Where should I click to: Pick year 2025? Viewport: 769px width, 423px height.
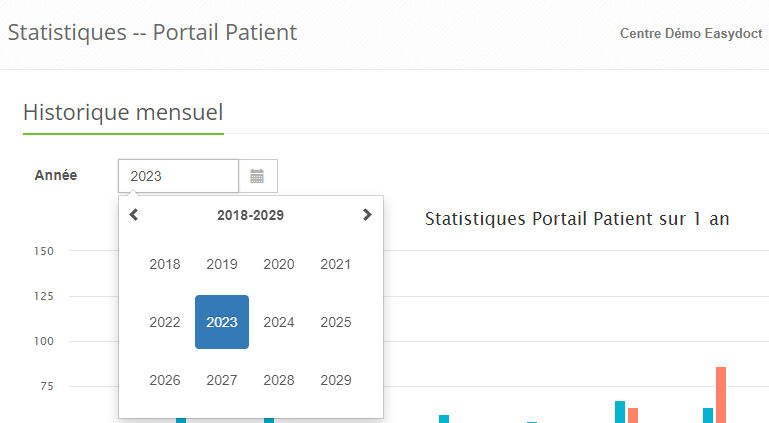(x=336, y=322)
